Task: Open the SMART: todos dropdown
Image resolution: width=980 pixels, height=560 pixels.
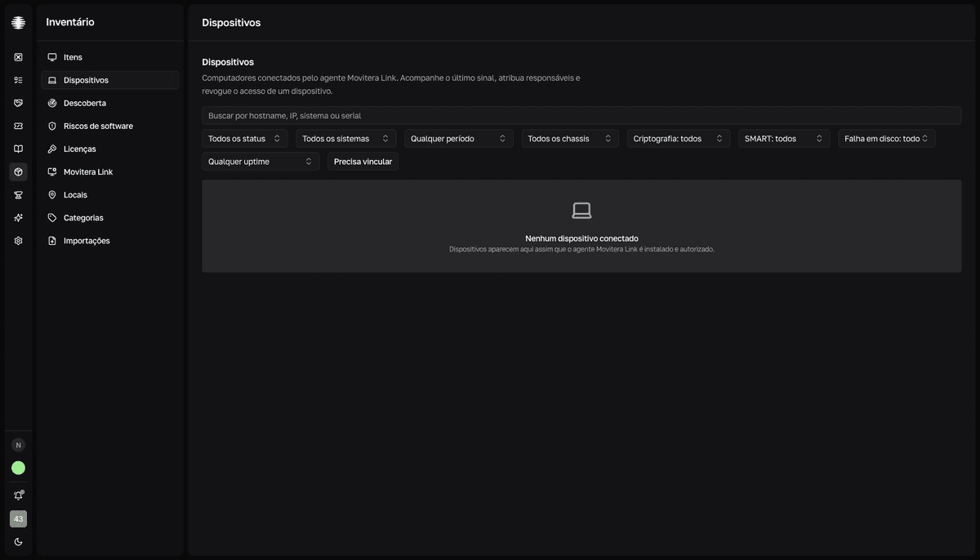Action: (784, 139)
